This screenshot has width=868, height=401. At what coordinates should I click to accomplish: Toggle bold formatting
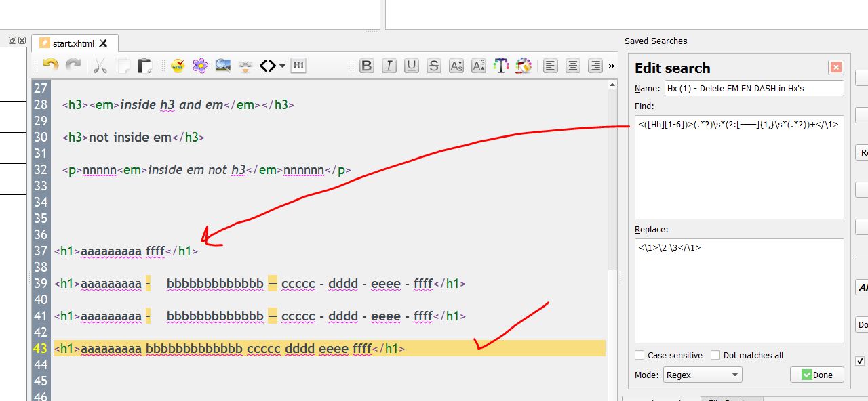tap(367, 66)
